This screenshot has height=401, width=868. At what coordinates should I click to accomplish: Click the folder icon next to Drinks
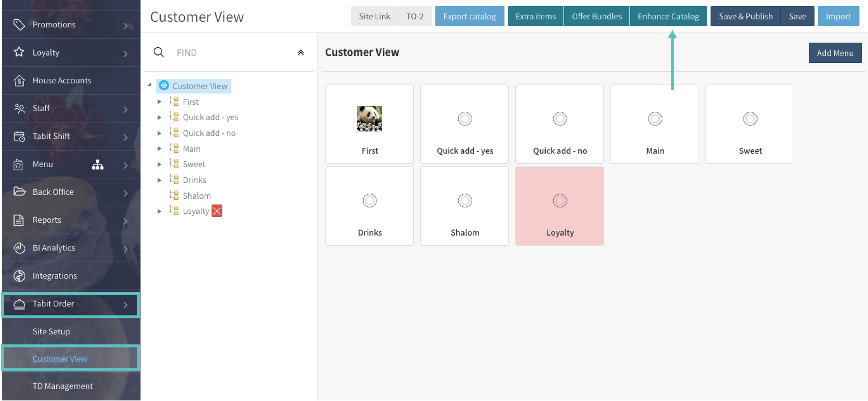point(174,179)
